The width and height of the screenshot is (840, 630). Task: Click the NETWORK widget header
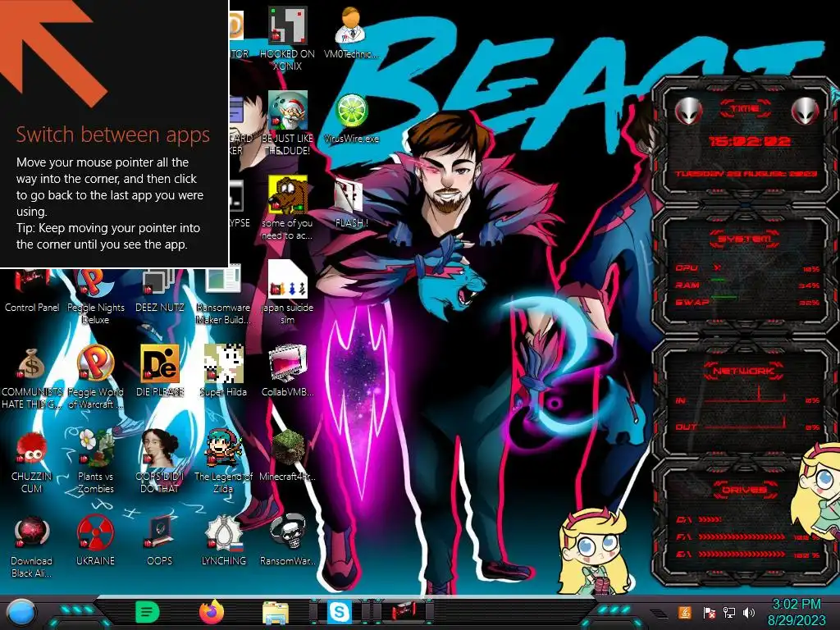tap(744, 371)
